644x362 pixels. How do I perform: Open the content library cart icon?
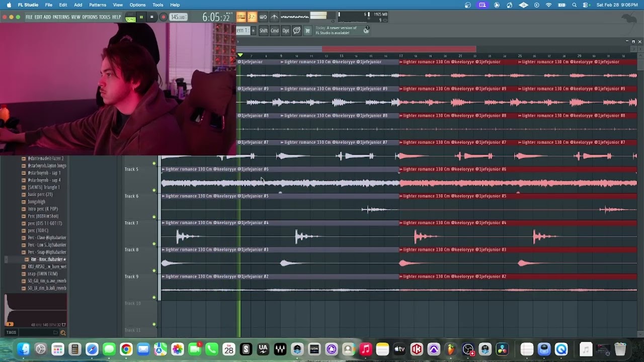click(308, 31)
